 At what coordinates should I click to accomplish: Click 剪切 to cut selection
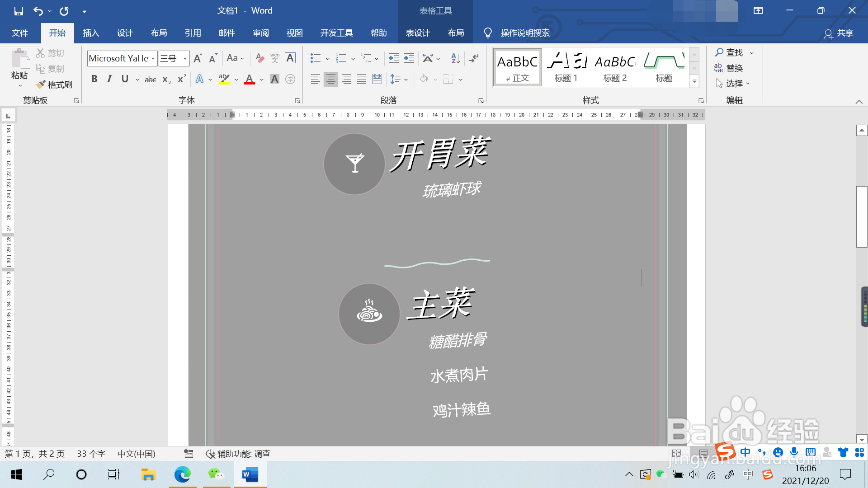(x=51, y=52)
